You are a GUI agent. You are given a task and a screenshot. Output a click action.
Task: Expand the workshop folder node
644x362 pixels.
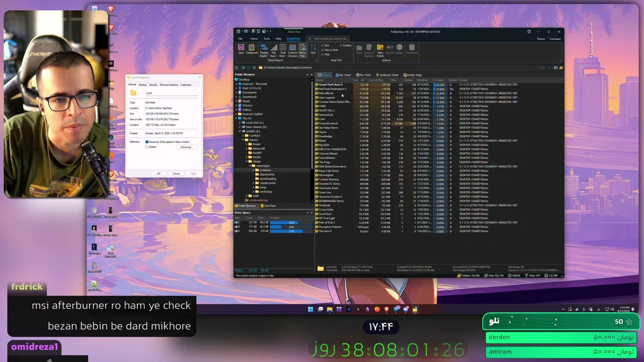253,192
